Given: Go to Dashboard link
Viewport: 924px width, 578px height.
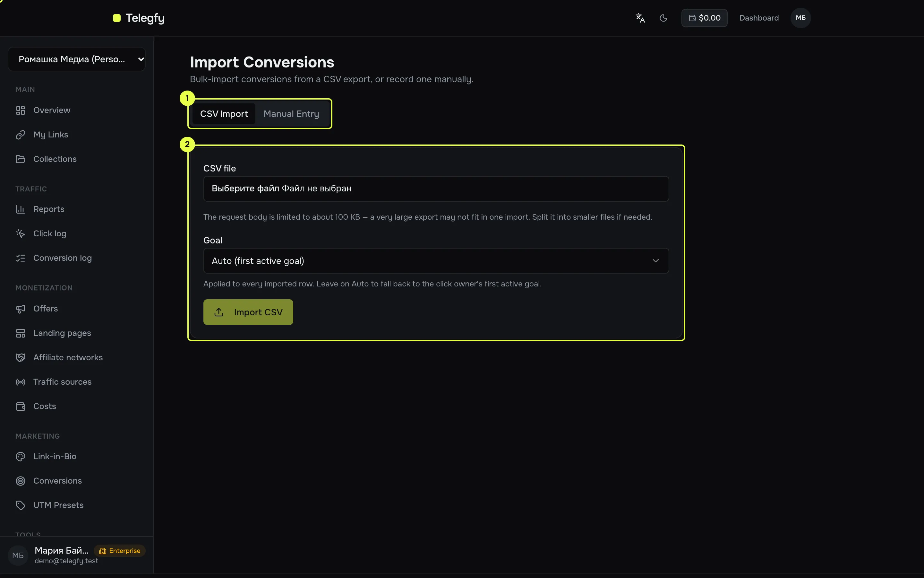Looking at the screenshot, I should coord(759,18).
